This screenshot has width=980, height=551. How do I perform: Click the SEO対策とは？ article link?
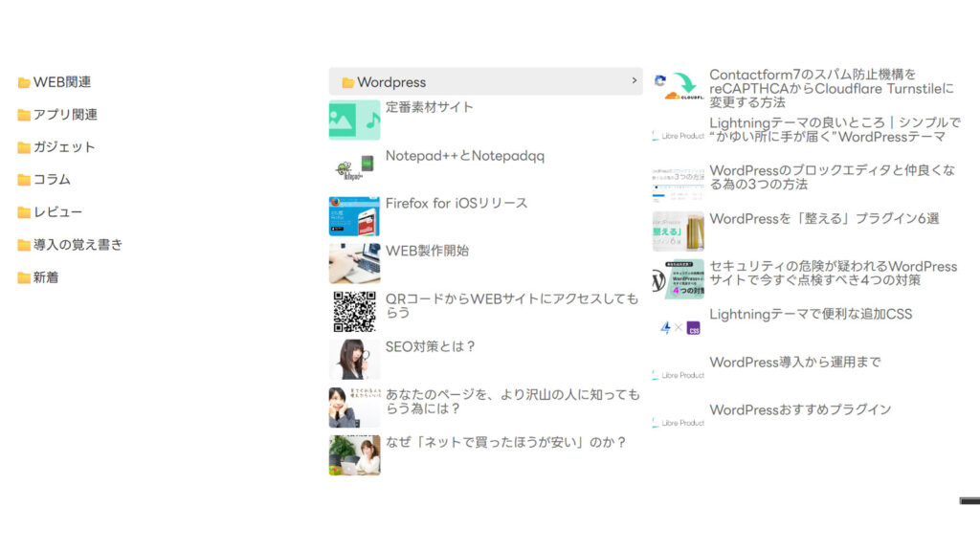click(431, 346)
